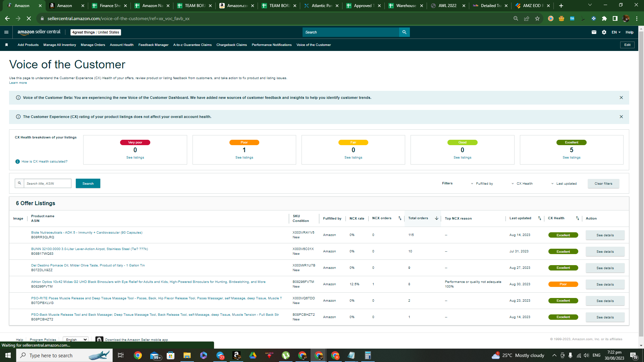Image resolution: width=644 pixels, height=362 pixels.
Task: Open the browser zoom magnifier icon
Action: [x=516, y=18]
